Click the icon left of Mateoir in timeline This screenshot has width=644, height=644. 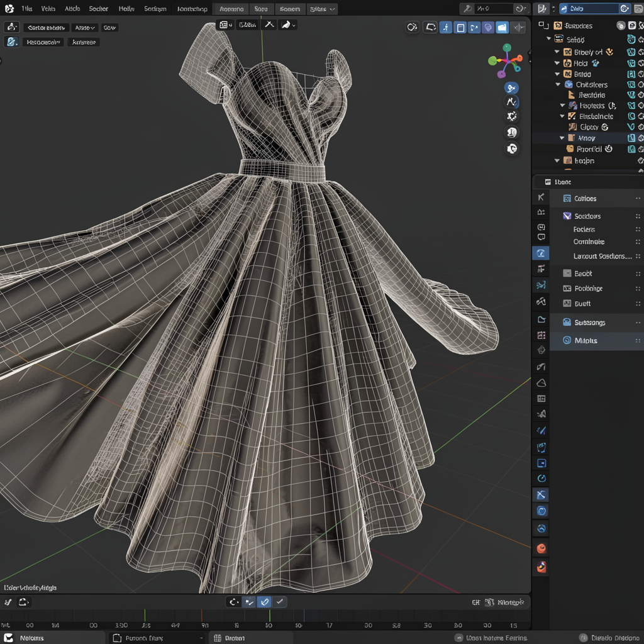pos(489,602)
